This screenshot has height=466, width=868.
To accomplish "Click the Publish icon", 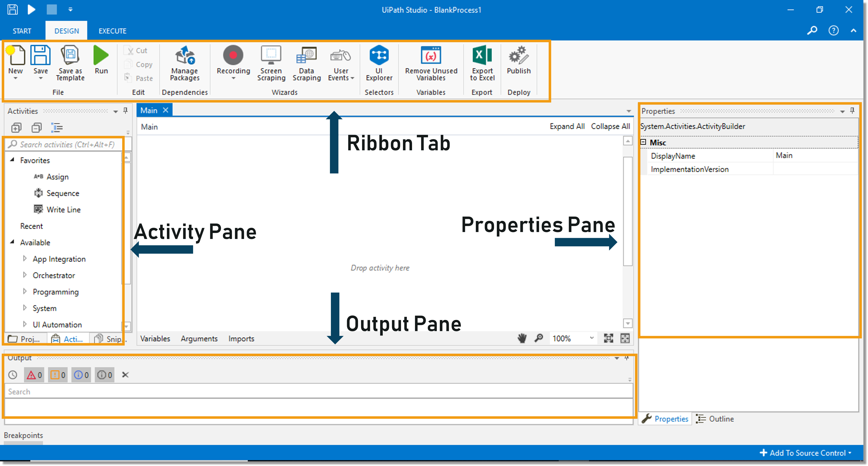I will (519, 55).
